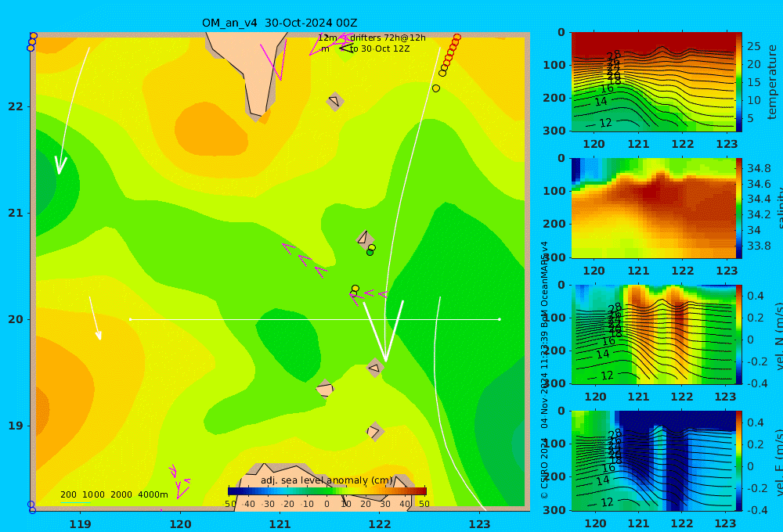The width and height of the screenshot is (783, 532).
Task: Click longitude label 120 on main map
Action: (180, 524)
